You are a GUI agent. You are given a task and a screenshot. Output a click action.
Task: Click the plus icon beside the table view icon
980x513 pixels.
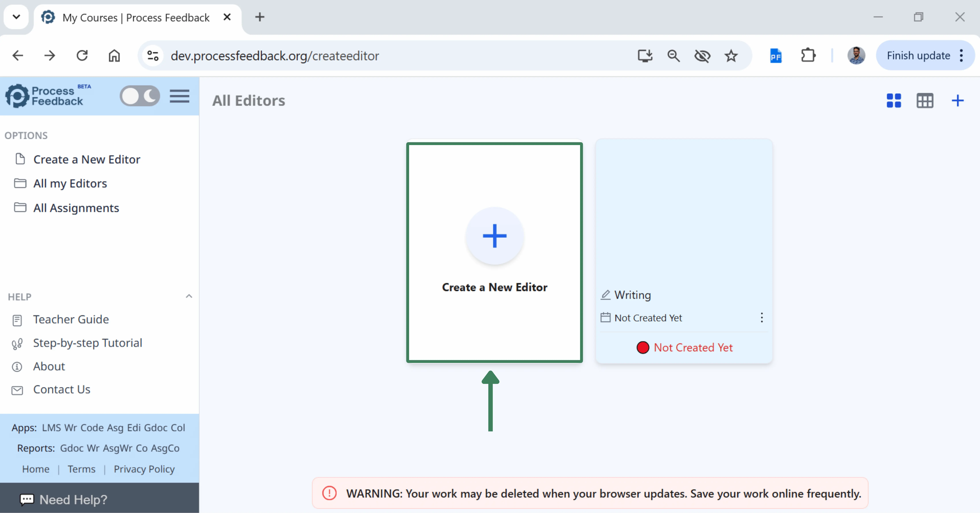(x=958, y=101)
